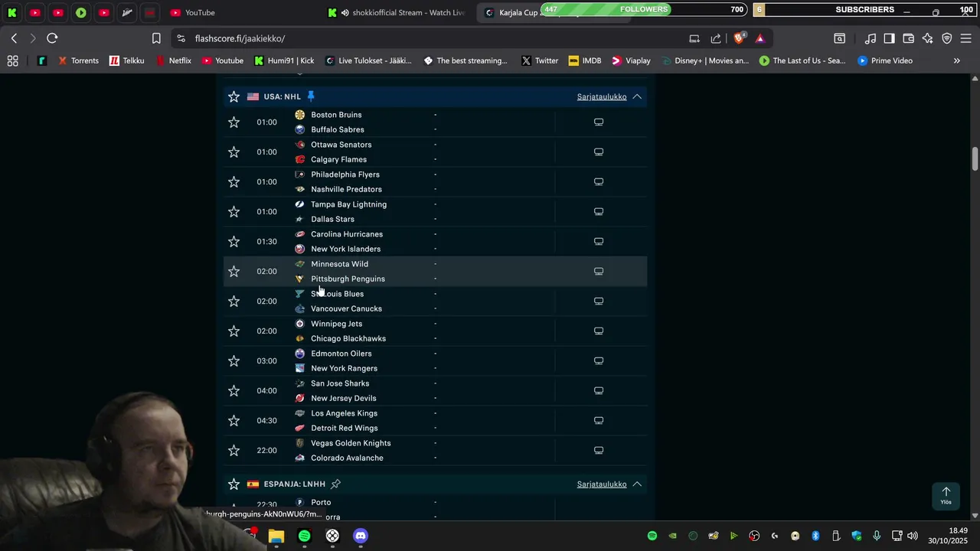Go back in browser history
This screenshot has height=551, width=980.
[x=15, y=38]
